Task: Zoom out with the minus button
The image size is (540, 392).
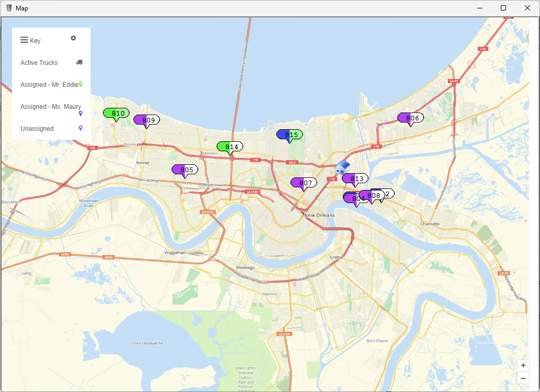Action: pyautogui.click(x=523, y=378)
